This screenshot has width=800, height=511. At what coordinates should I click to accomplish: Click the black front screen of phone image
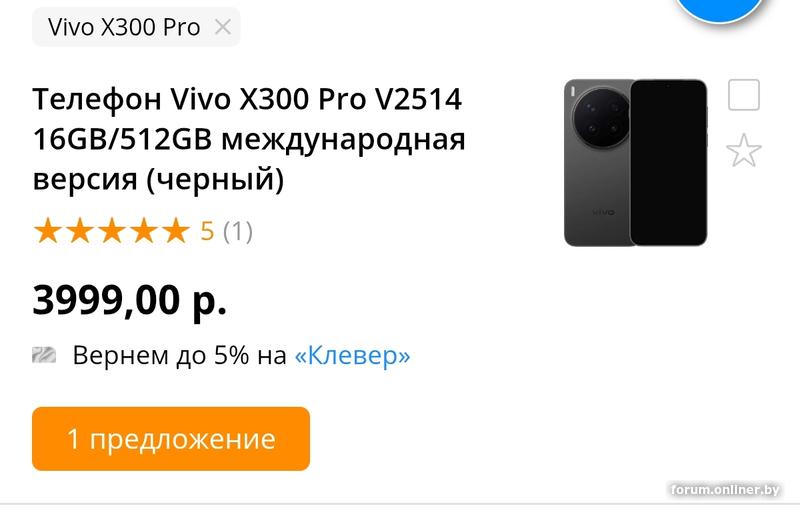pyautogui.click(x=668, y=163)
